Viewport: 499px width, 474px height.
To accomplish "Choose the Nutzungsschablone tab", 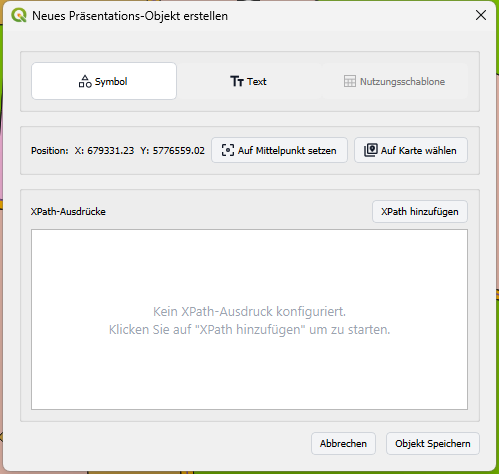I will click(395, 81).
